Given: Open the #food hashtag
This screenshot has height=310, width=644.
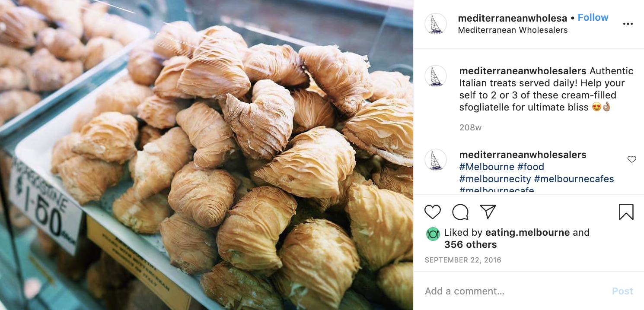Looking at the screenshot, I should [x=531, y=167].
